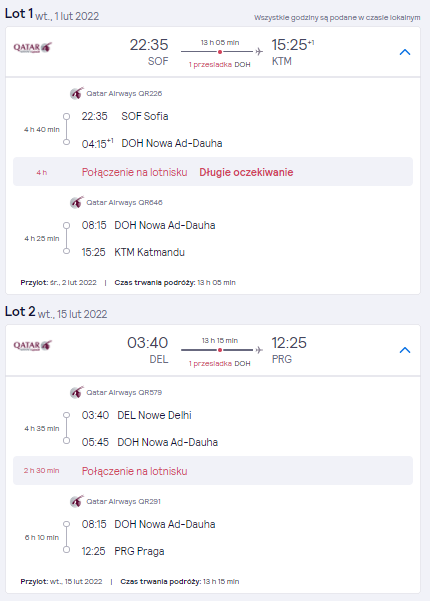
Task: Click Qatar Airways logo in Lot 2 header
Action: [33, 345]
